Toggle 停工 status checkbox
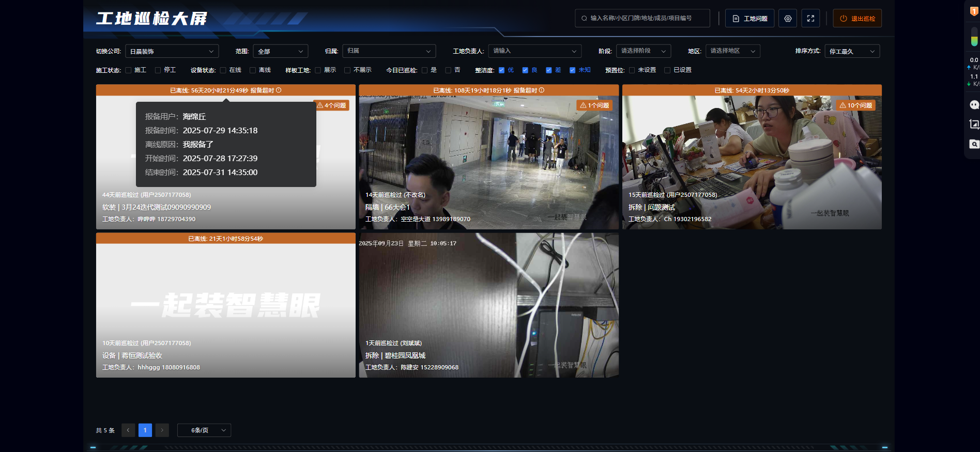 click(158, 70)
